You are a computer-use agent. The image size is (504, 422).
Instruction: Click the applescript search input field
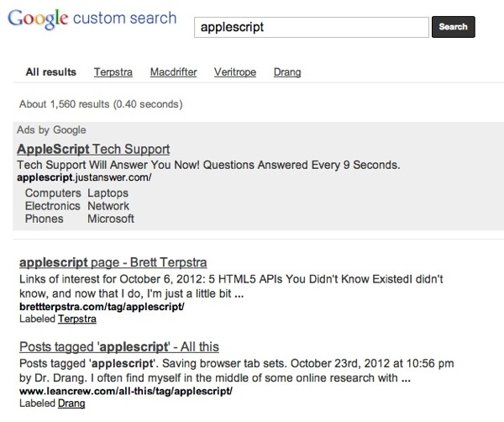[x=312, y=28]
